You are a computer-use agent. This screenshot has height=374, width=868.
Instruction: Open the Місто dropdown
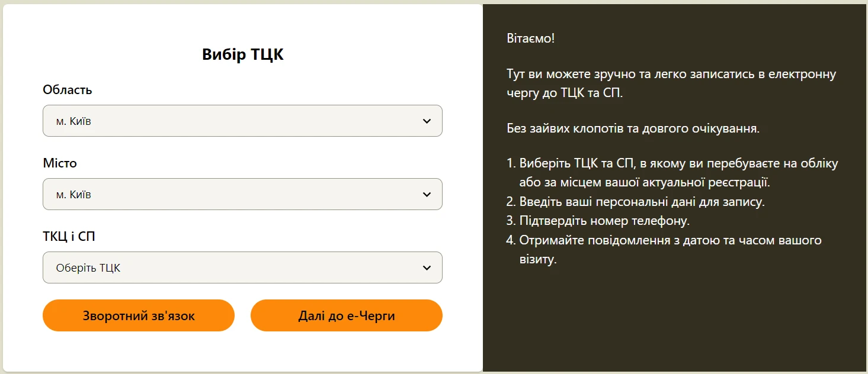242,194
